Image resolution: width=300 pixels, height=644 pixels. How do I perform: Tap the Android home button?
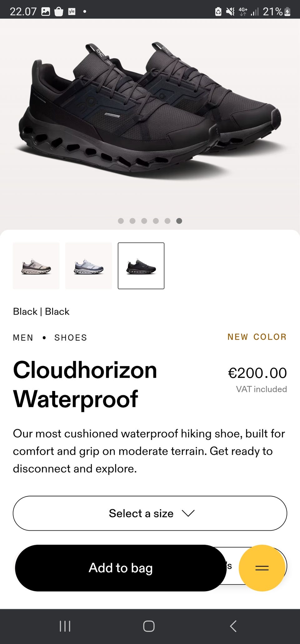(149, 626)
